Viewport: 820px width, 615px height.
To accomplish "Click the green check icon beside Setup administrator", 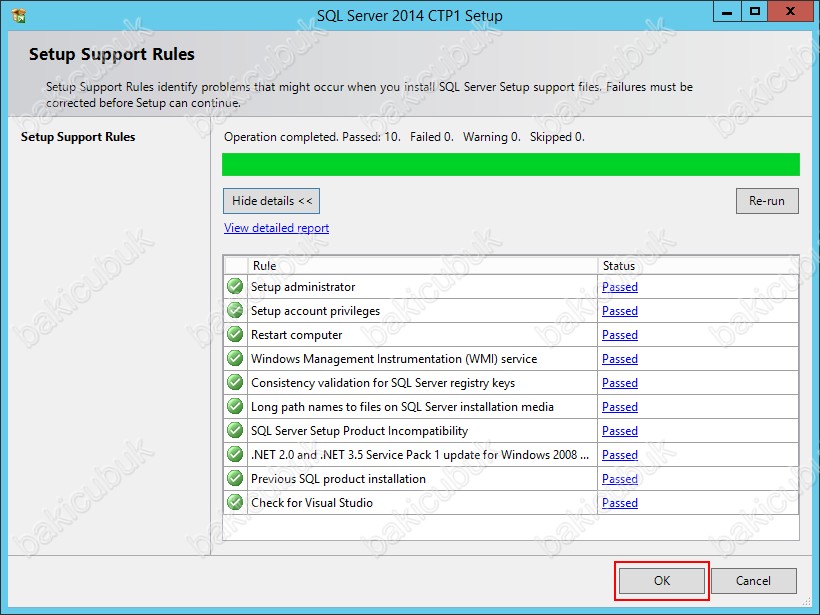I will click(234, 287).
